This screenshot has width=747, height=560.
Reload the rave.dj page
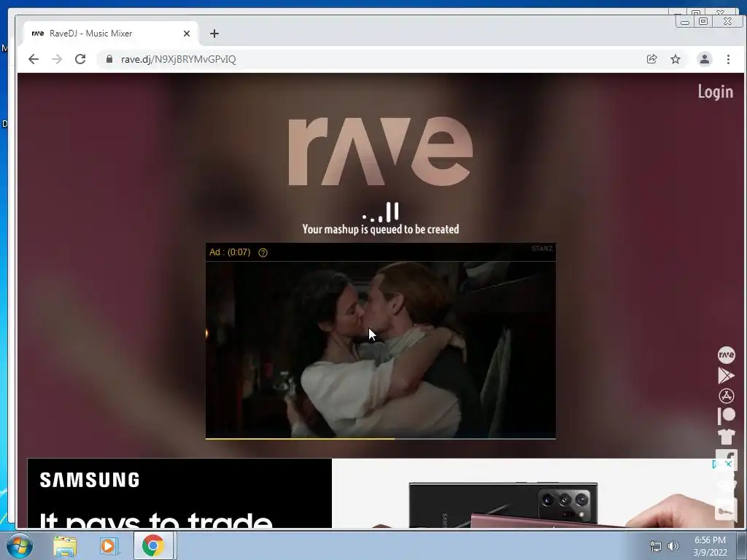coord(80,59)
